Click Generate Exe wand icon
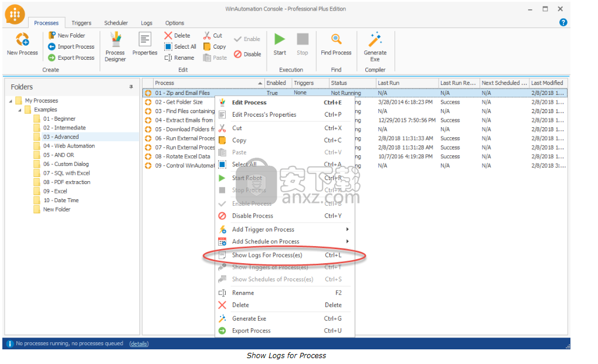Screen dimensions: 598x364 click(x=375, y=39)
